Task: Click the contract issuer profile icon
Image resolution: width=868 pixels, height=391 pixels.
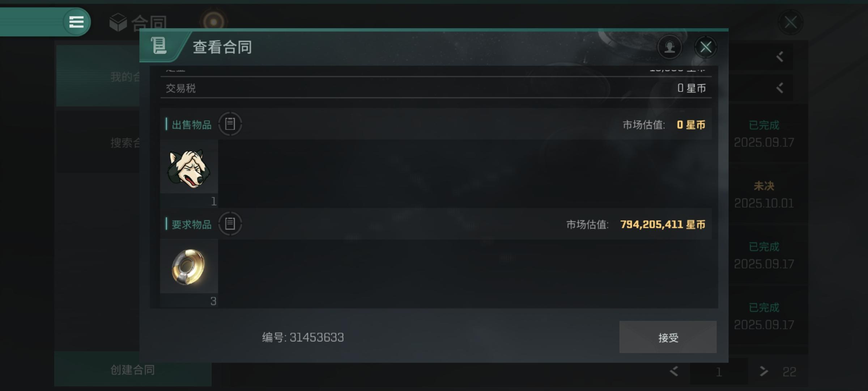Action: tap(669, 47)
